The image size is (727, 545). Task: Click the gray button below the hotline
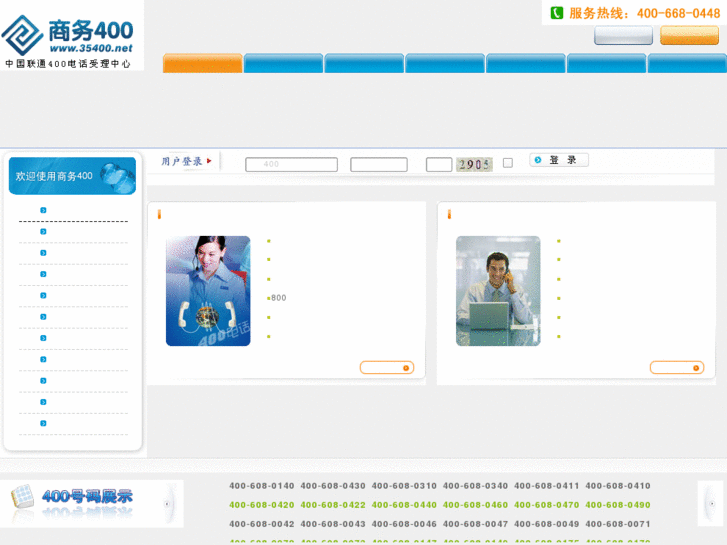623,35
